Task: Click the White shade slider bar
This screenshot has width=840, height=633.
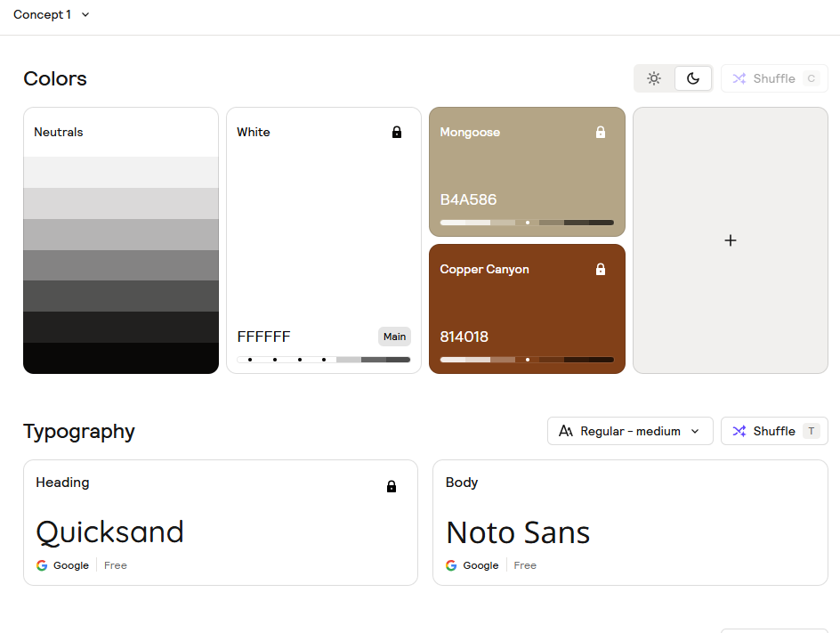Action: (x=324, y=360)
